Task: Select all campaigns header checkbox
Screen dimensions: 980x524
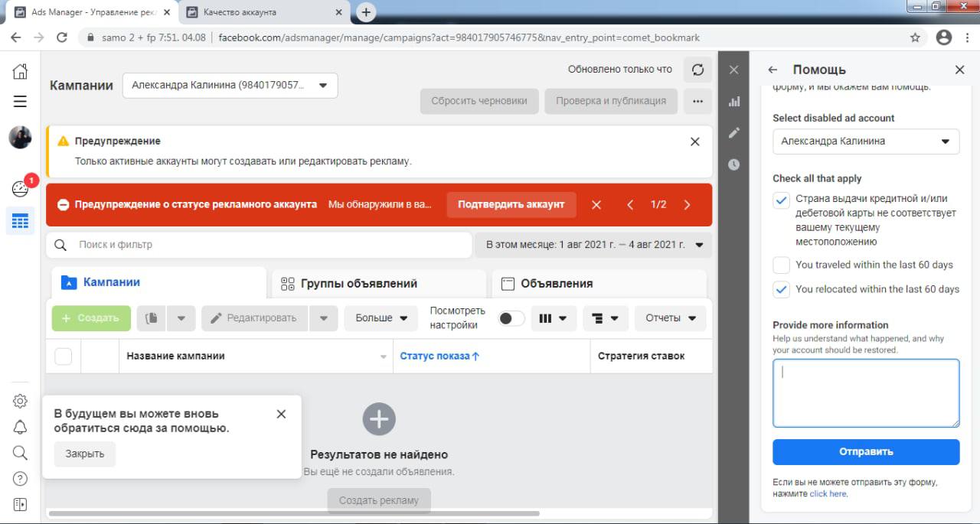Action: point(64,356)
